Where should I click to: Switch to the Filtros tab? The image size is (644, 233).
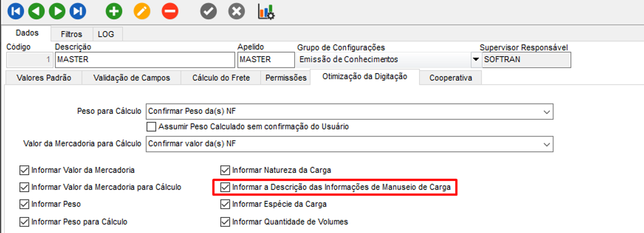71,34
